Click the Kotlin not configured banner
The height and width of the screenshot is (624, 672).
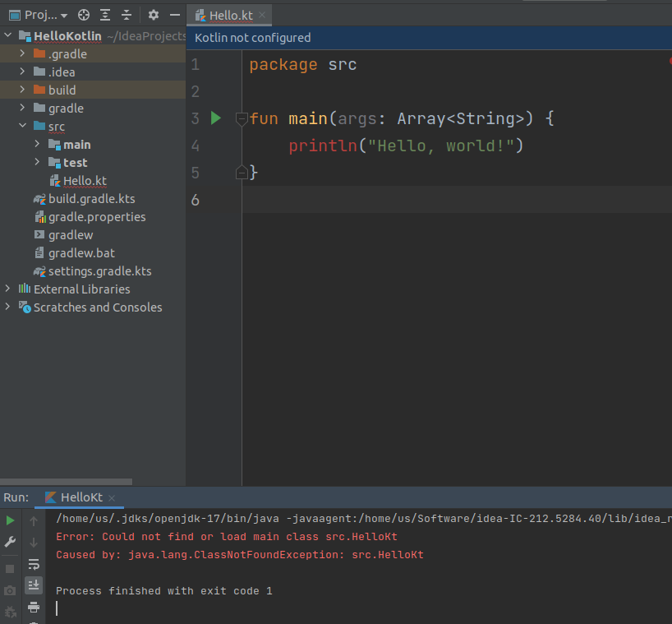(x=429, y=38)
